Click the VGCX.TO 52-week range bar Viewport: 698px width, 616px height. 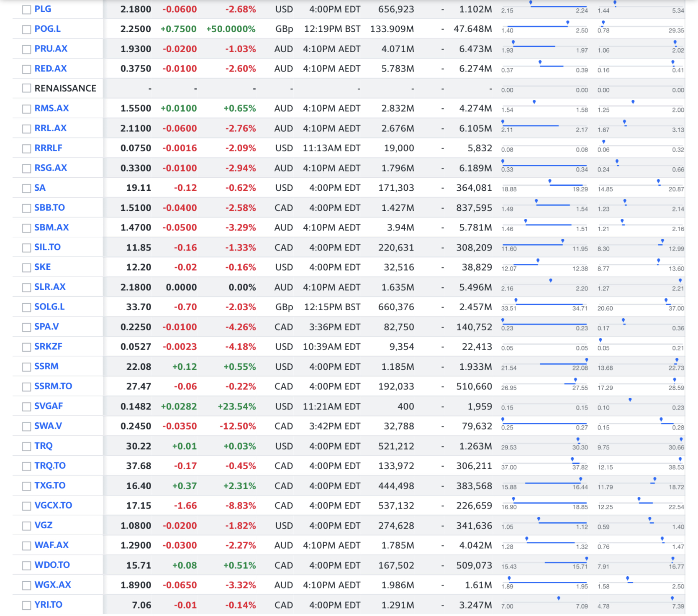[641, 502]
